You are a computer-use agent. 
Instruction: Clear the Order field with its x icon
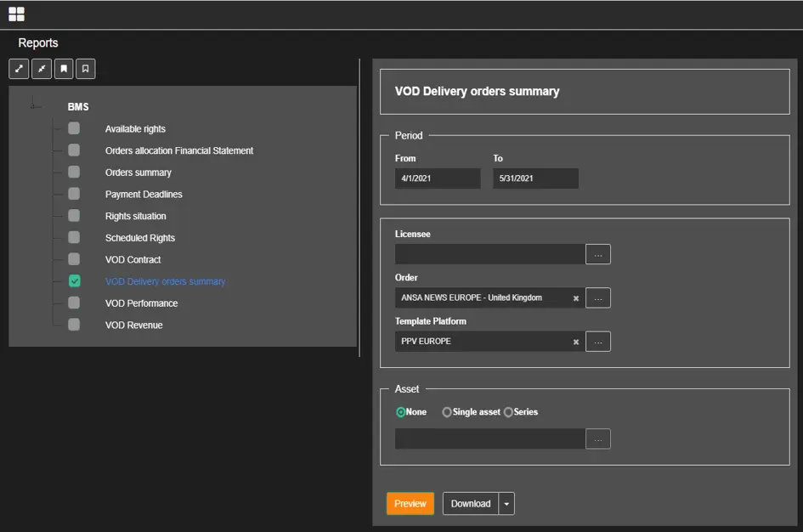575,298
